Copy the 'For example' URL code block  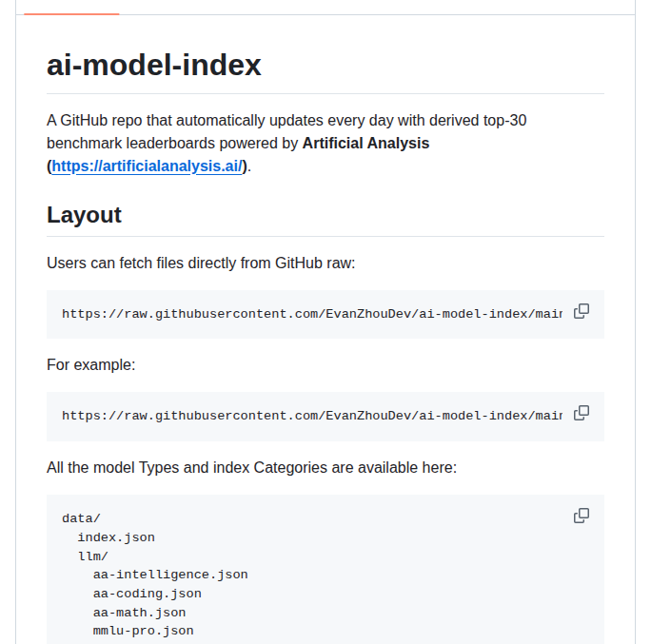582,413
